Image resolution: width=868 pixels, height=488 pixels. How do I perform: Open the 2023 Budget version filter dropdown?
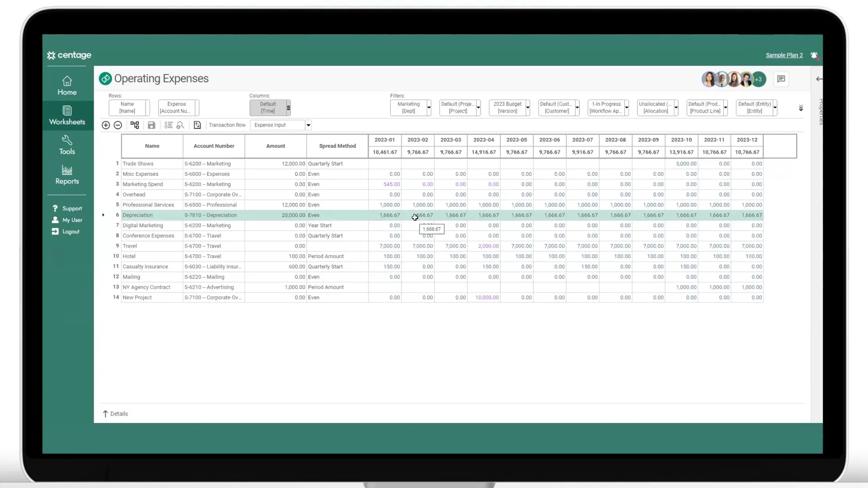coord(528,108)
